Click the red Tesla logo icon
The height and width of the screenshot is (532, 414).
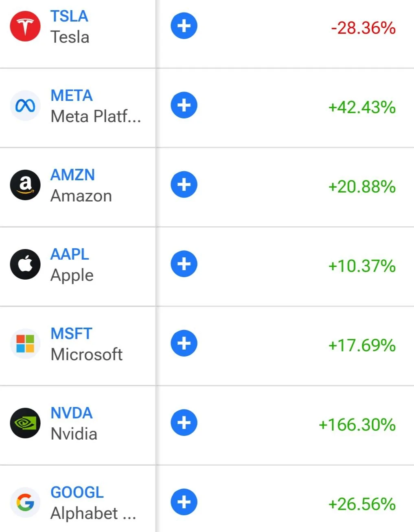point(25,26)
